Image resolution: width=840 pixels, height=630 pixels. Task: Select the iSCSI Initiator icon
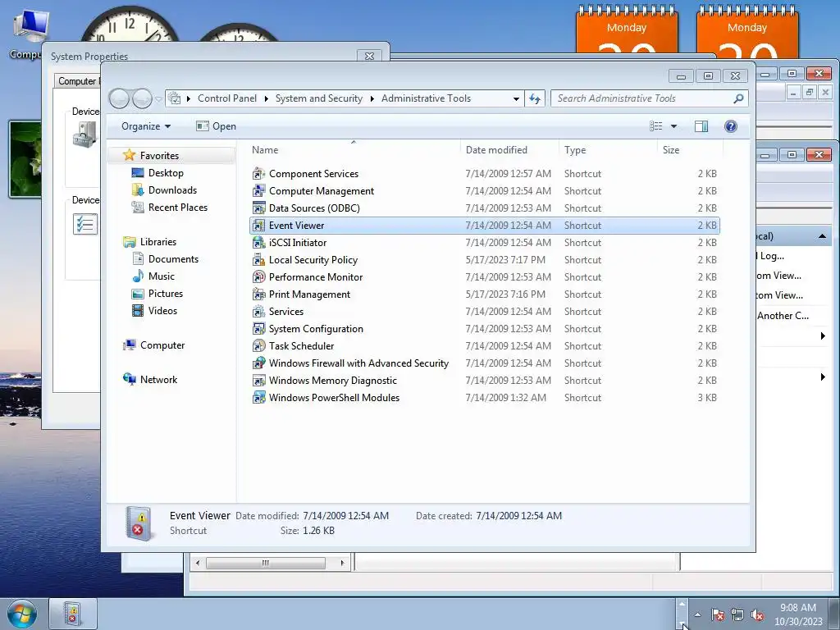click(x=258, y=243)
